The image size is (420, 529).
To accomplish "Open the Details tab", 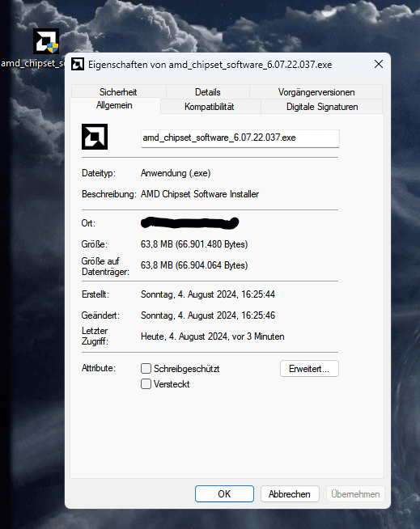I will point(208,91).
